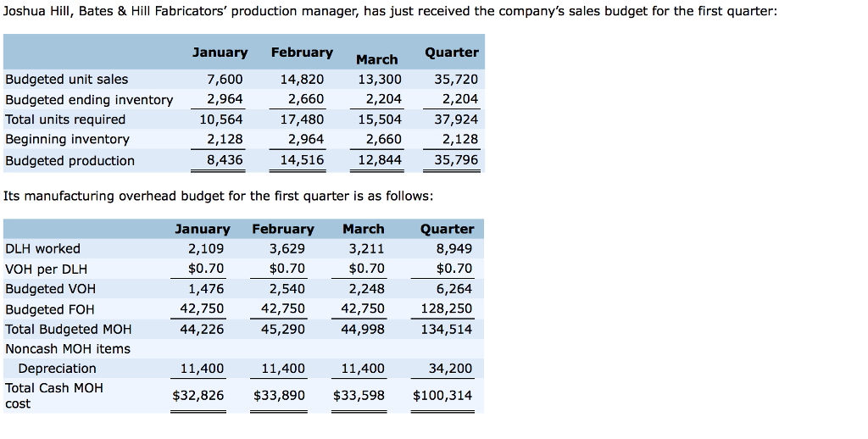Select the Quarter header in the sales budget table

click(x=452, y=53)
